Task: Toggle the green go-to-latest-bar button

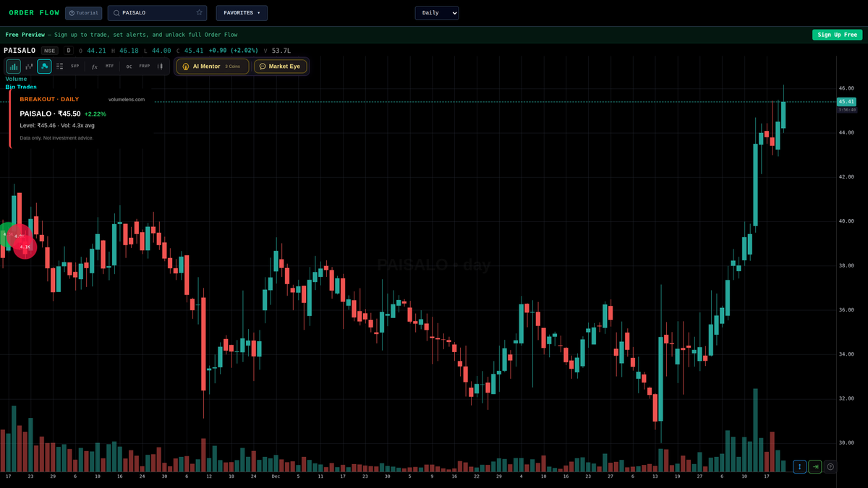Action: coord(814,466)
